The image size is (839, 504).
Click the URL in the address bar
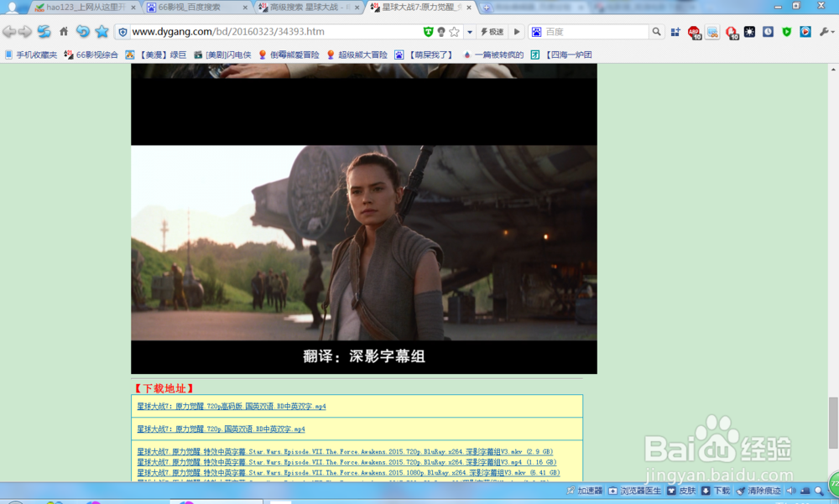228,32
